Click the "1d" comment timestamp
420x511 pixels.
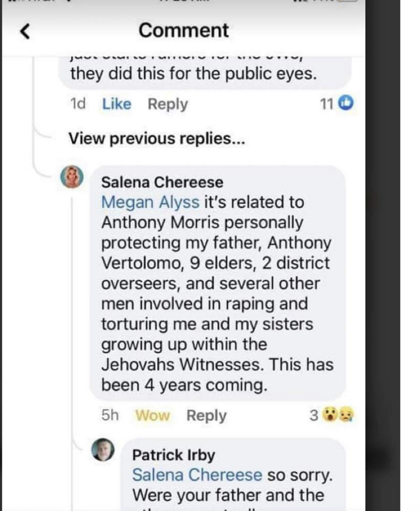pos(77,104)
